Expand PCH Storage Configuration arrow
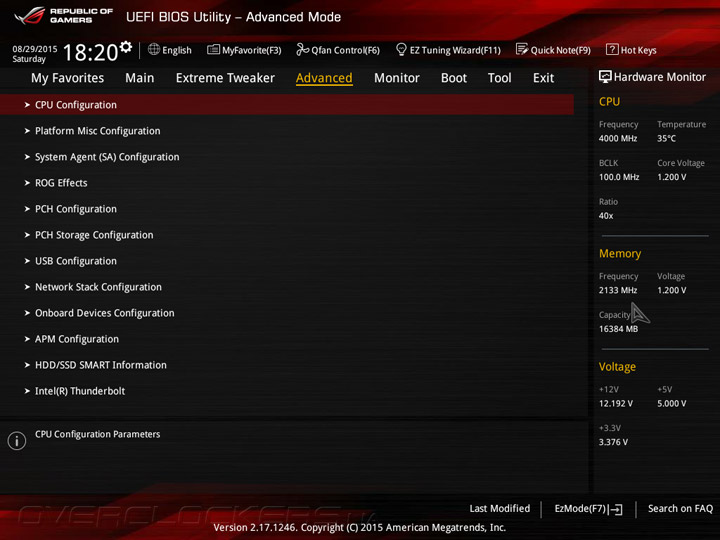This screenshot has width=720, height=540. [x=27, y=235]
